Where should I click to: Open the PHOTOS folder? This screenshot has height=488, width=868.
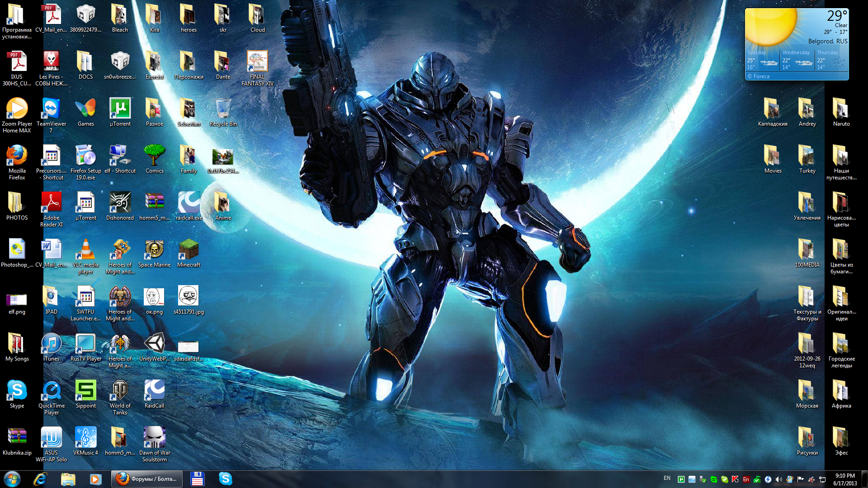[x=17, y=202]
